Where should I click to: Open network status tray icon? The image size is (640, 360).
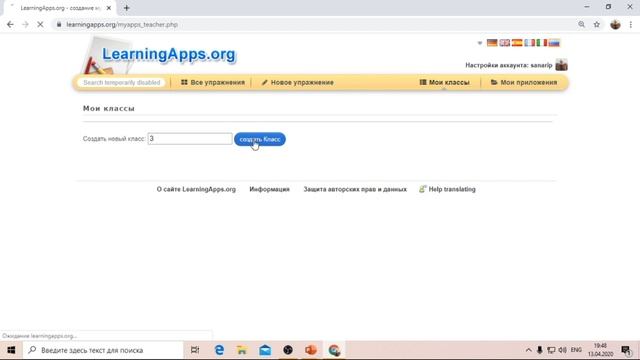[x=551, y=350]
